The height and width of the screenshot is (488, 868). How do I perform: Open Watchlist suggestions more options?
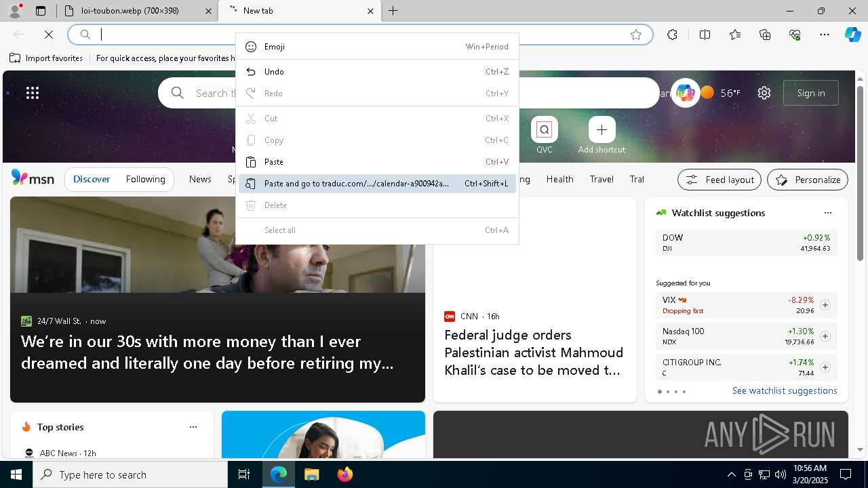click(x=828, y=213)
